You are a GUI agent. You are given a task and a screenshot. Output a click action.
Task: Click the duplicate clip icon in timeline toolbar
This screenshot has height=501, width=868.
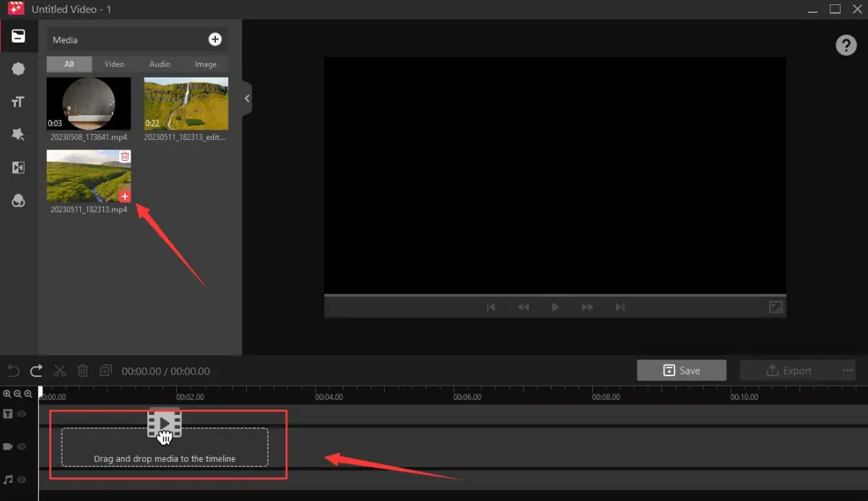[106, 370]
